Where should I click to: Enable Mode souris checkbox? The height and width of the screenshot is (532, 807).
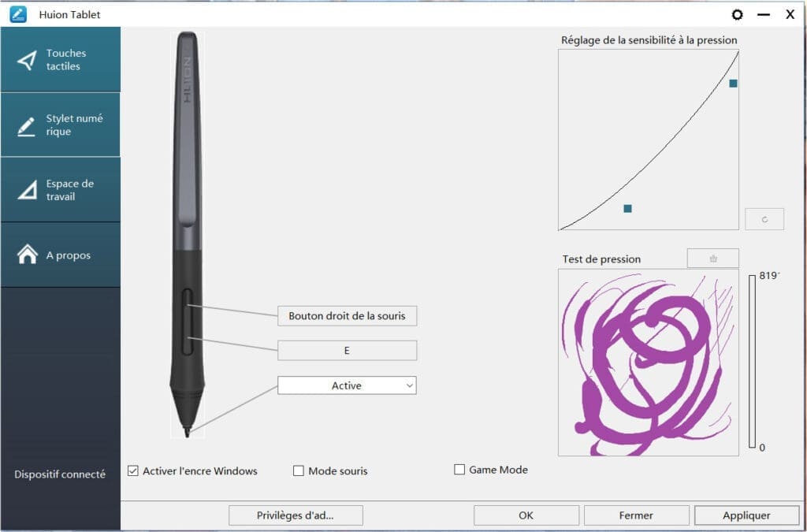[299, 471]
